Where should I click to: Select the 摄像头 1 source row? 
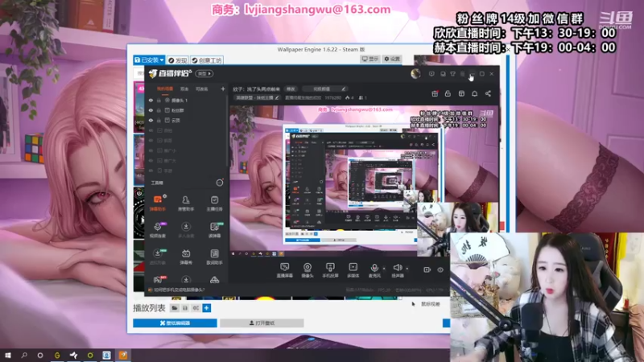186,100
